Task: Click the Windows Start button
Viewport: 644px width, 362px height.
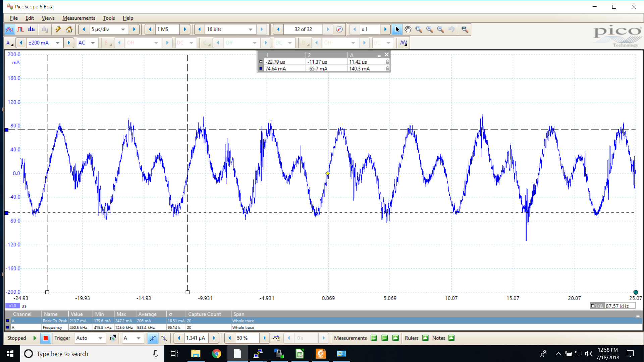Action: (x=10, y=354)
